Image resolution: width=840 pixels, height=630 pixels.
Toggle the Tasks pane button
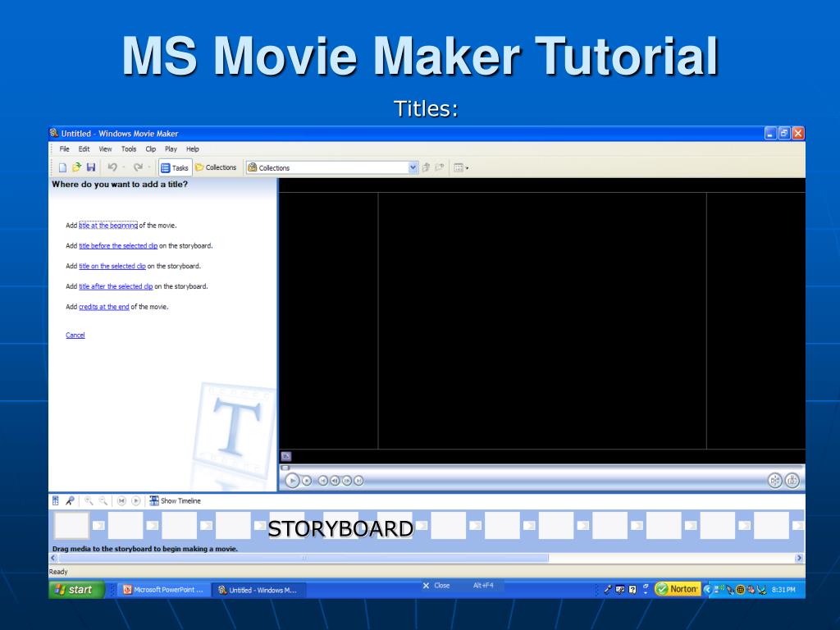(x=175, y=167)
